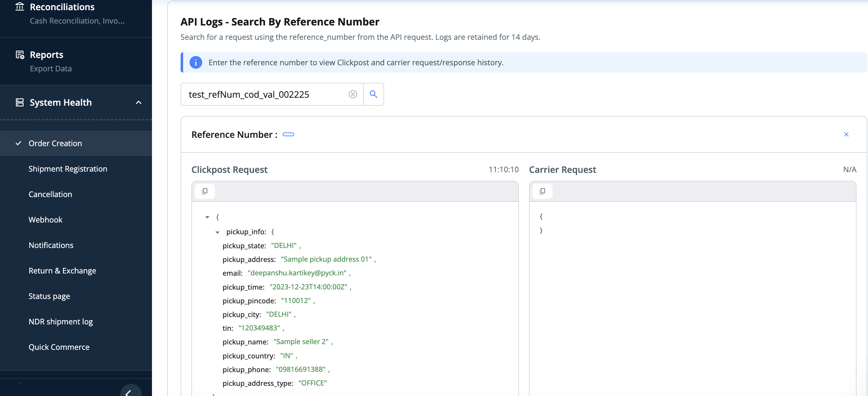Click the Clickpost Request heading
The image size is (868, 396).
229,169
